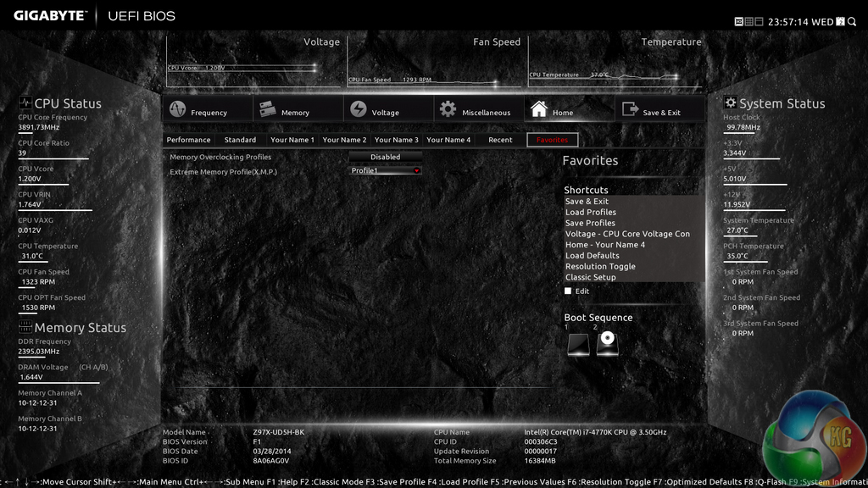Click the calendar date icon beside WED
This screenshot has width=868, height=488.
coord(840,21)
